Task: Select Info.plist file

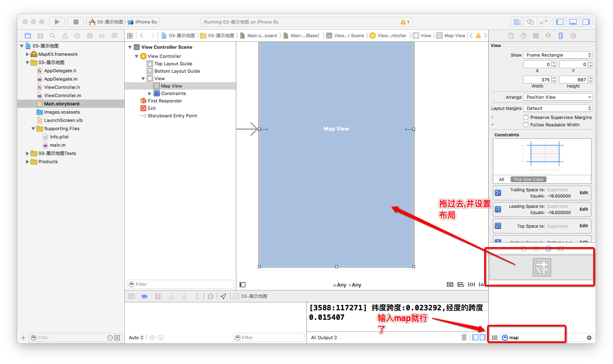Action: pos(59,137)
